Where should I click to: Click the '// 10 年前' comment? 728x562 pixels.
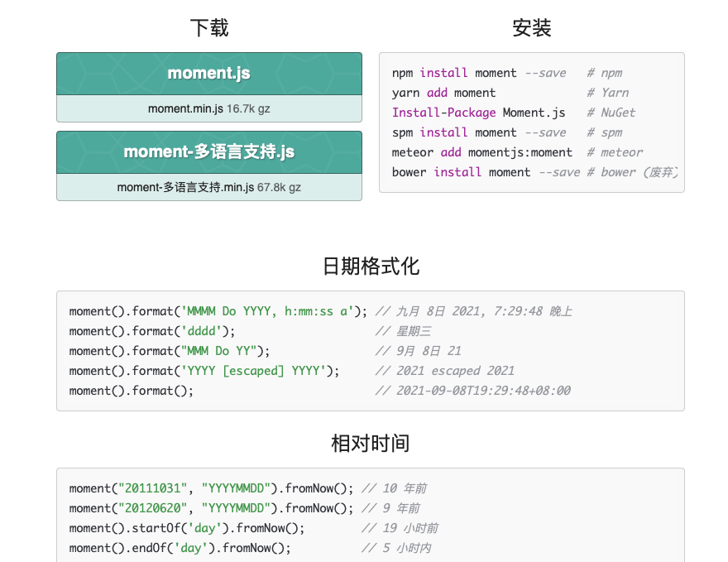pyautogui.click(x=394, y=488)
